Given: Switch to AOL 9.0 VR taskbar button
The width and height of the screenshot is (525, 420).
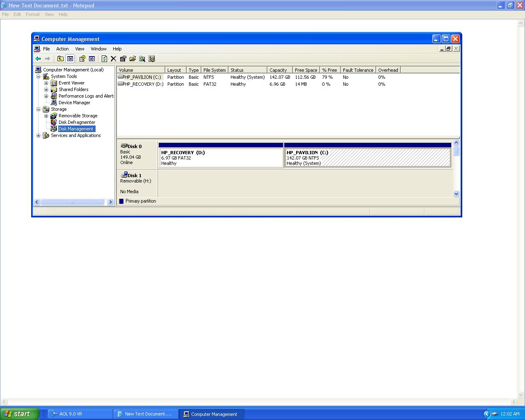Looking at the screenshot, I should pyautogui.click(x=80, y=414).
